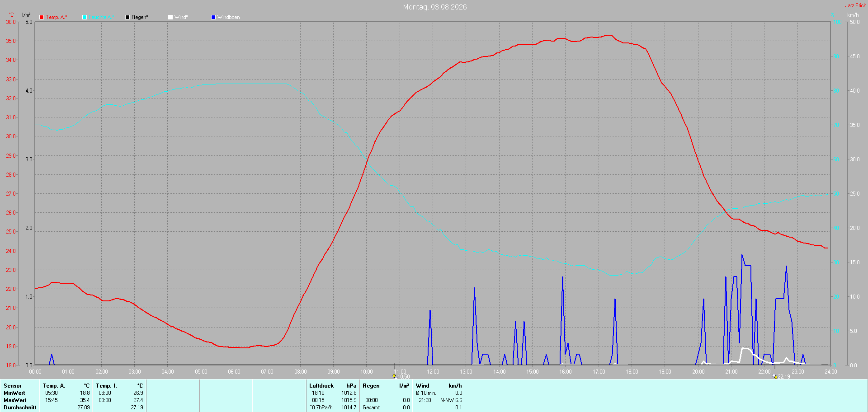Click the 22:19 marker time label
Image resolution: width=868 pixels, height=412 pixels.
click(784, 377)
